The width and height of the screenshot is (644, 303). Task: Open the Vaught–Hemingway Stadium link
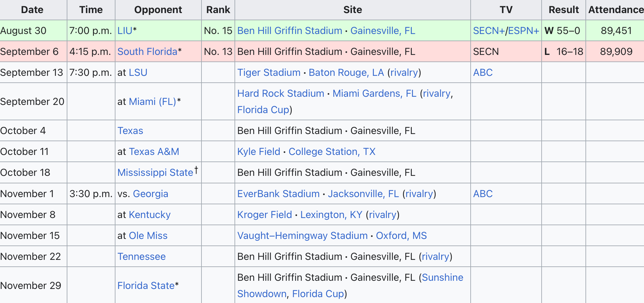click(x=303, y=236)
